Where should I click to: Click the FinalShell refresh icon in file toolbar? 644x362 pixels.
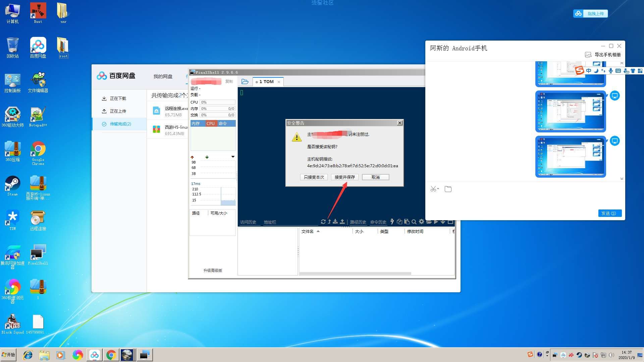pos(323,222)
